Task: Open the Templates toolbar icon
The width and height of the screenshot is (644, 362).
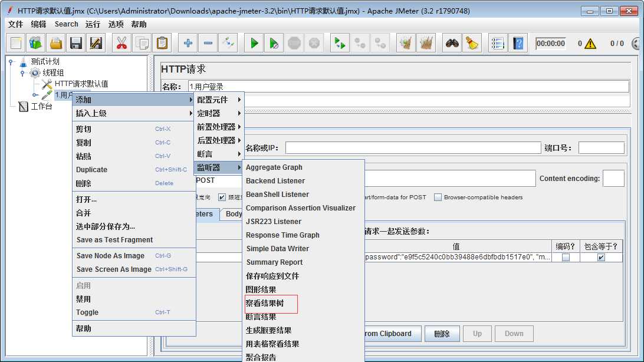Action: (36, 43)
